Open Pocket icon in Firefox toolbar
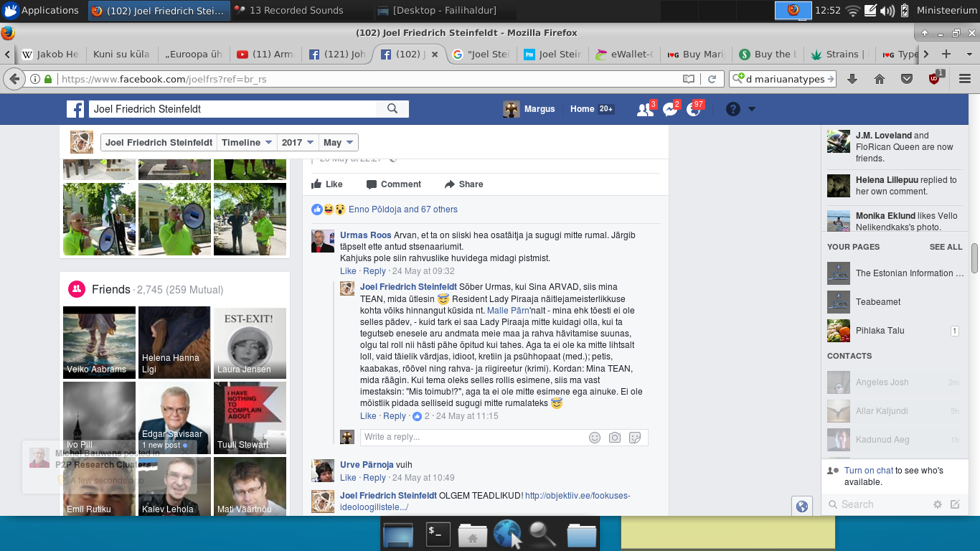 [907, 79]
